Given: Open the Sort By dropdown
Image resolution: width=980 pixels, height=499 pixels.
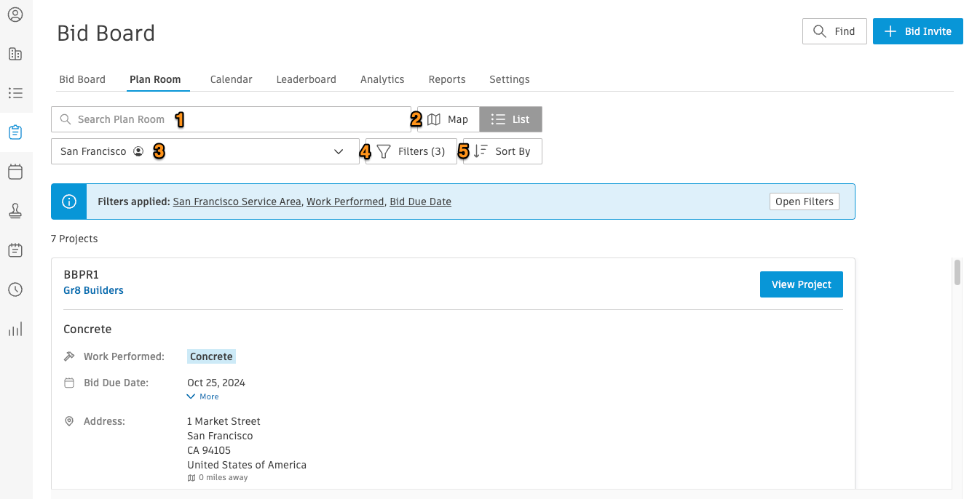Looking at the screenshot, I should [x=502, y=151].
